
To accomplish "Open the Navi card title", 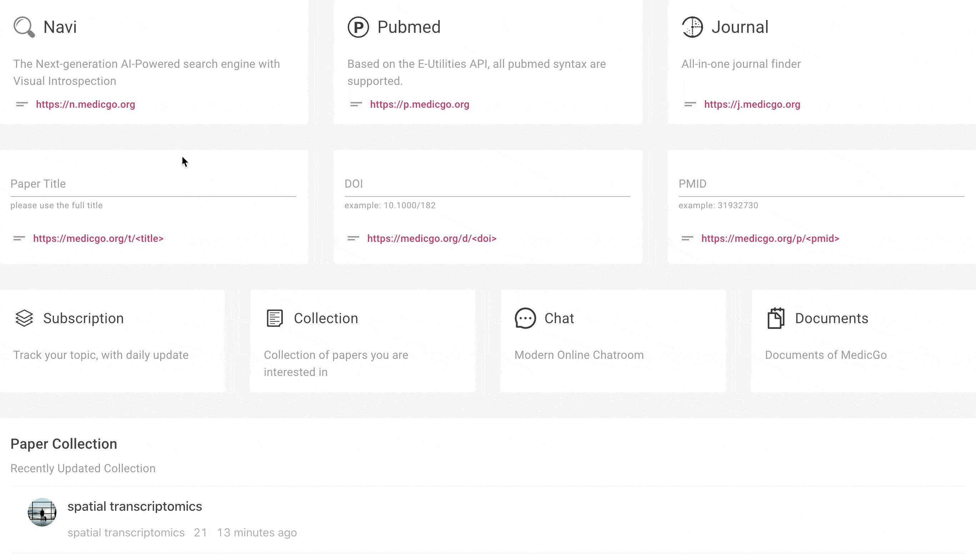I will (60, 27).
